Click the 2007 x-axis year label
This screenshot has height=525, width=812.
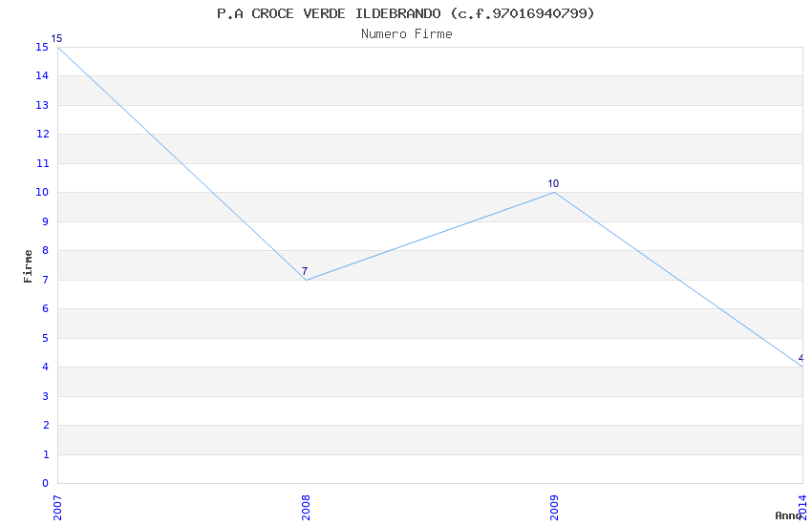coord(57,508)
